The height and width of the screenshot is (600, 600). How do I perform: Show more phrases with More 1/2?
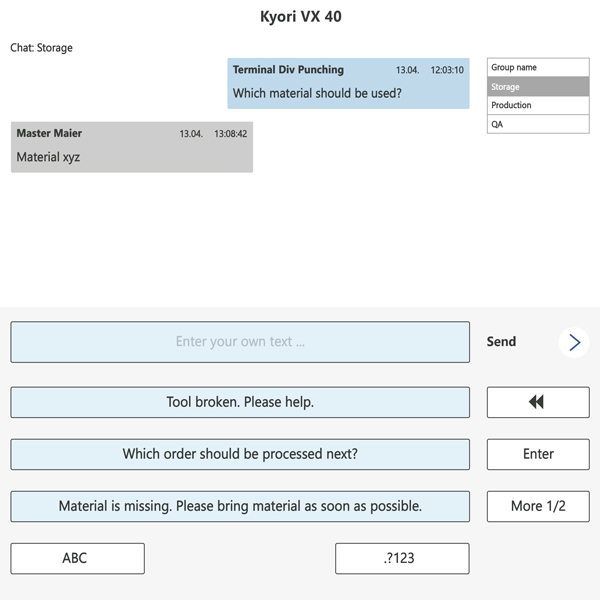[538, 506]
